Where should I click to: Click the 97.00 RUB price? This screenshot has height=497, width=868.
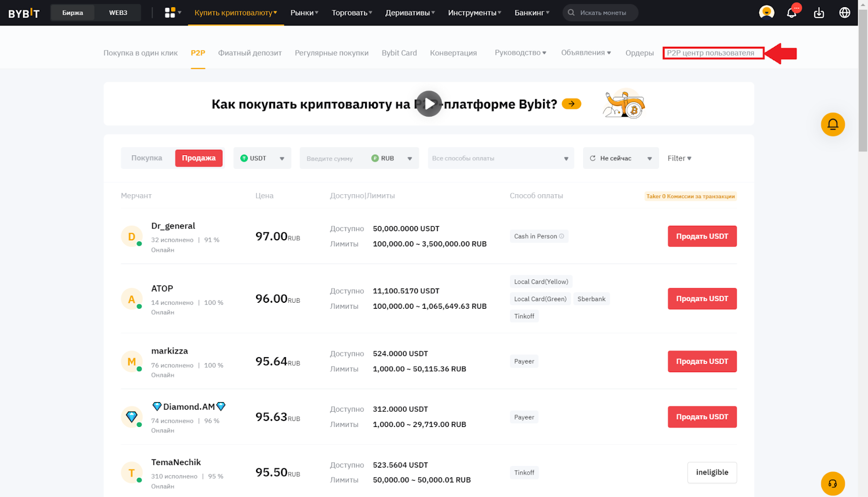coord(277,237)
